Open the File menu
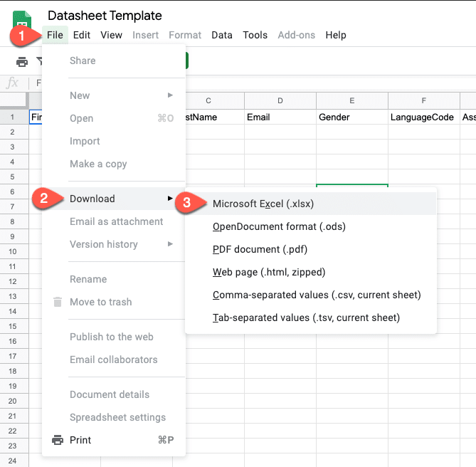Image resolution: width=476 pixels, height=467 pixels. 55,35
